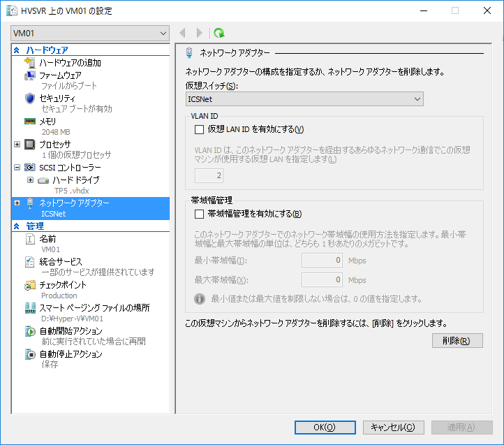
Task: Click the 削除(R) button
Action: click(457, 341)
